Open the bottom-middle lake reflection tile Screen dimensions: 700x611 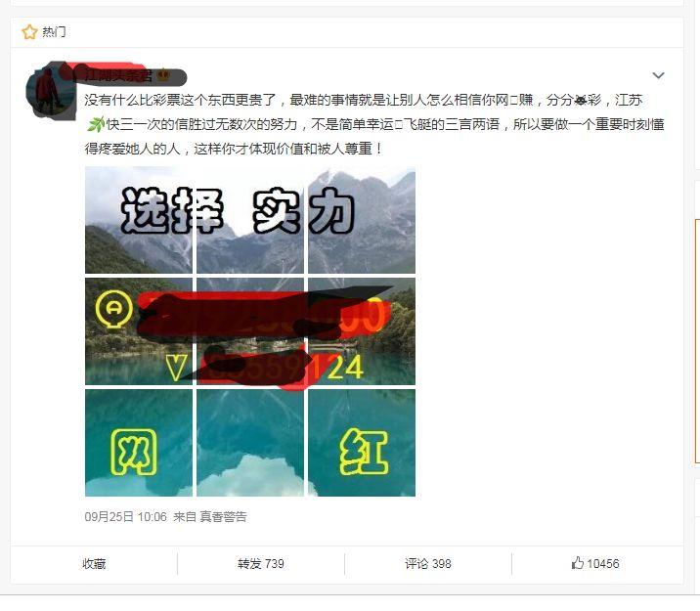[x=250, y=443]
